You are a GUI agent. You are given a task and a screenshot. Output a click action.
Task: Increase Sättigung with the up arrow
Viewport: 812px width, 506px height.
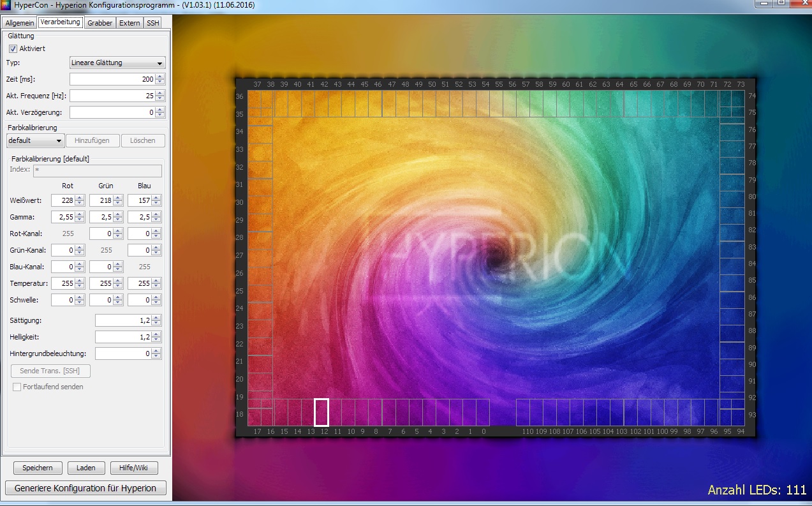point(156,318)
